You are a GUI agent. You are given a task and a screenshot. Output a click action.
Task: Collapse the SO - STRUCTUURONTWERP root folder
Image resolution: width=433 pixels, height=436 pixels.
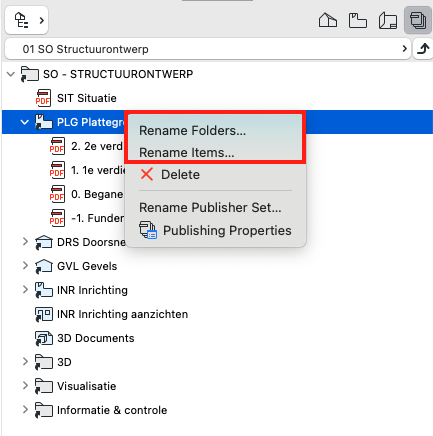(x=11, y=74)
